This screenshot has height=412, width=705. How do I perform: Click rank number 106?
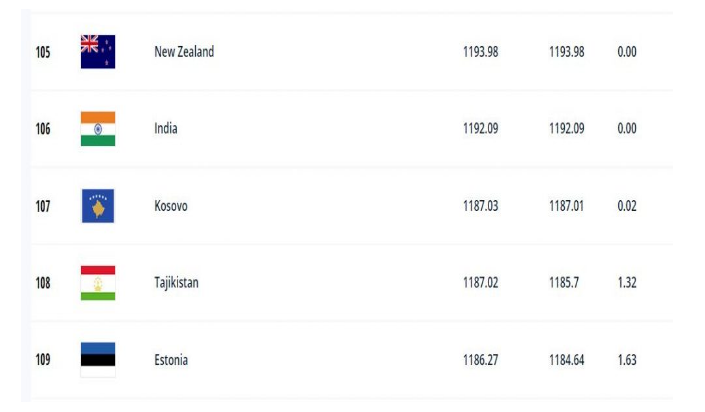(x=43, y=129)
